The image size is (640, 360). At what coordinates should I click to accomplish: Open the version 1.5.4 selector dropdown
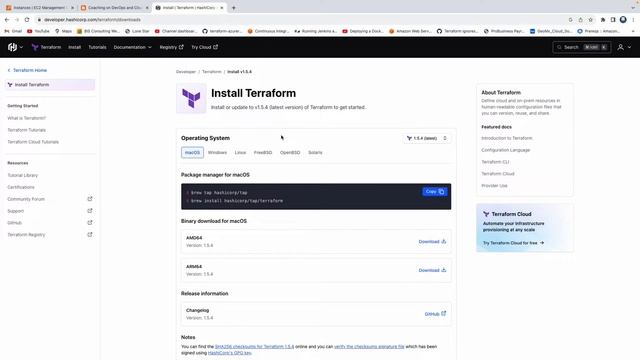[427, 138]
